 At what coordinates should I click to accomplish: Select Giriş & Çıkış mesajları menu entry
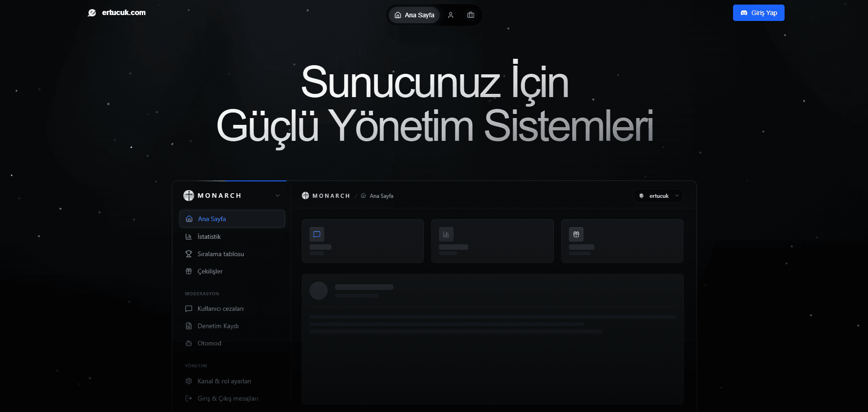pos(227,398)
